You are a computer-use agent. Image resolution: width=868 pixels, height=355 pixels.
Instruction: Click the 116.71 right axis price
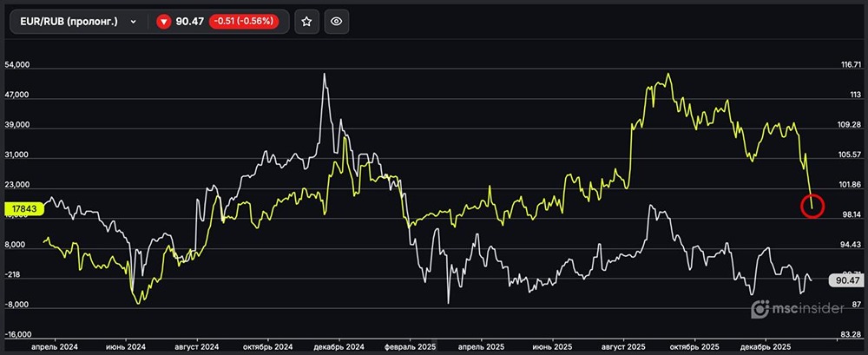coord(852,65)
